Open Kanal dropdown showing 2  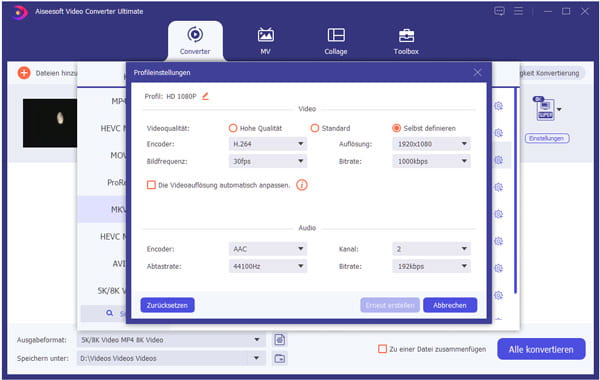(x=431, y=249)
